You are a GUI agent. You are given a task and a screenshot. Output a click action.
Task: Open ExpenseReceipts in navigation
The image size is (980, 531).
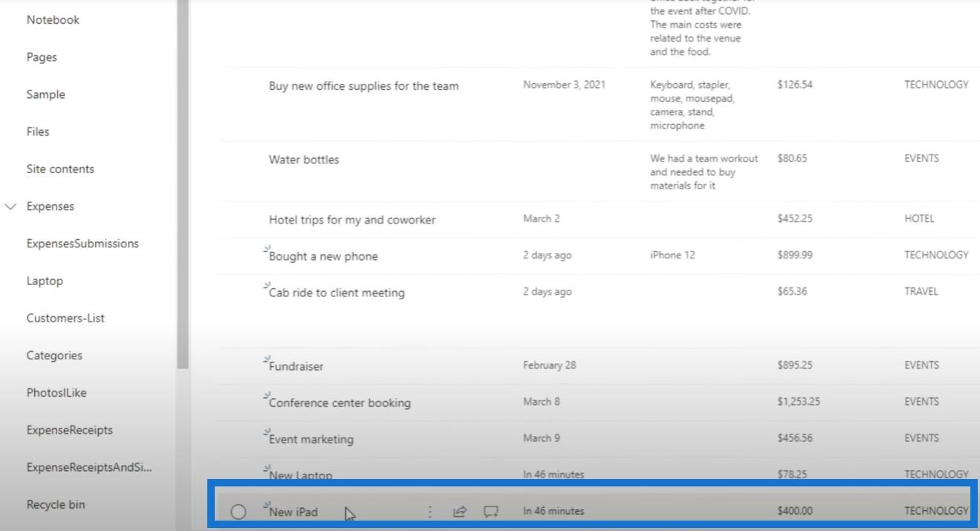(70, 430)
